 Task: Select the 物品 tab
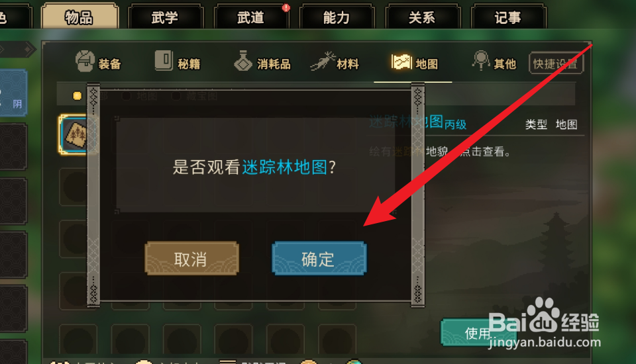79,17
